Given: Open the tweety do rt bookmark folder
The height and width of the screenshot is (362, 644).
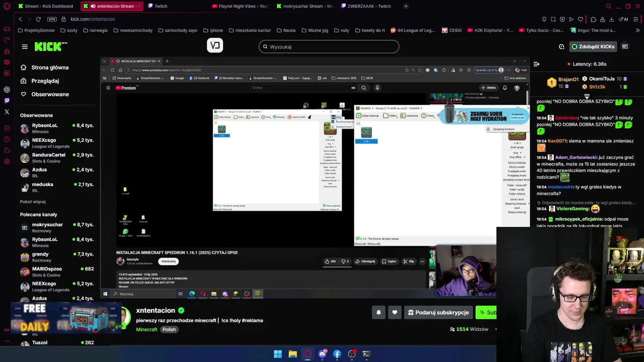Looking at the screenshot, I should point(369,30).
